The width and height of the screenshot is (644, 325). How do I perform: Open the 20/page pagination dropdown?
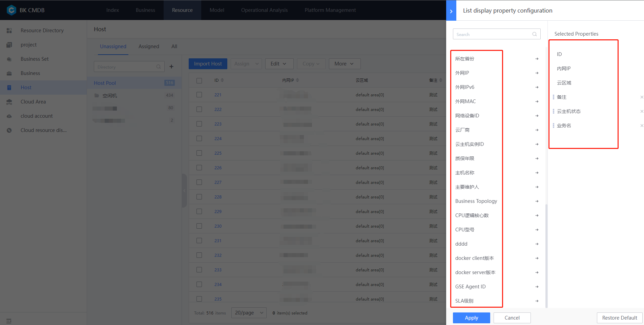(249, 312)
